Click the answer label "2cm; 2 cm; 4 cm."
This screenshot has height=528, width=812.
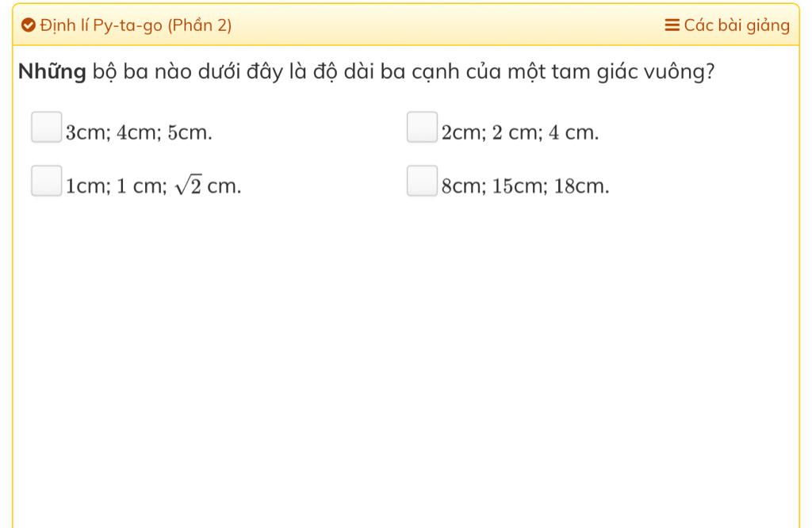[x=520, y=132]
